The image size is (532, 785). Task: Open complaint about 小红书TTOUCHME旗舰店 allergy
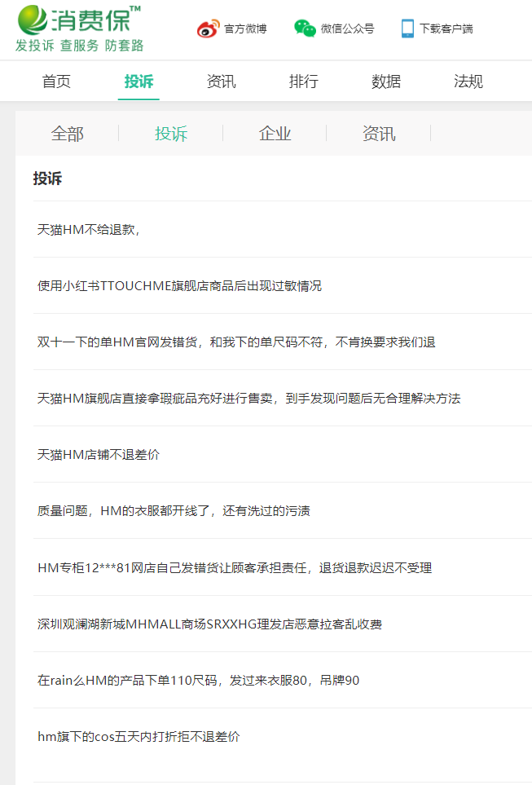click(x=179, y=286)
